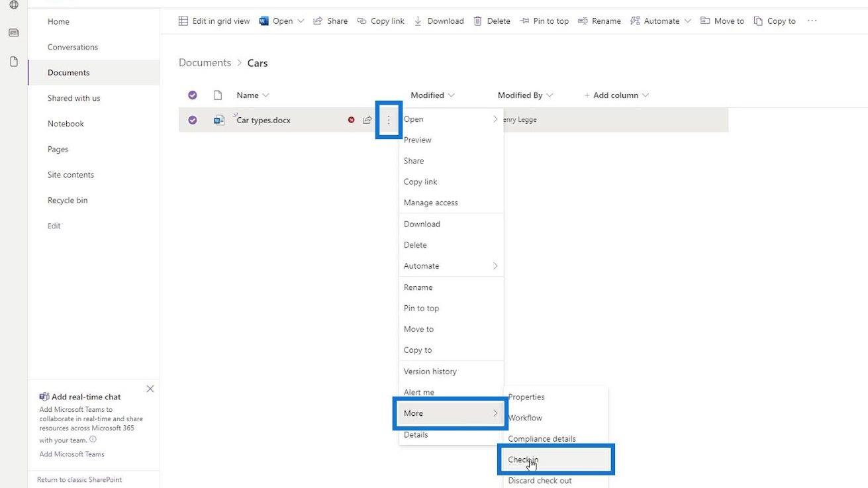Click Add column header
Viewport: 868px width, 488px height.
coord(616,95)
